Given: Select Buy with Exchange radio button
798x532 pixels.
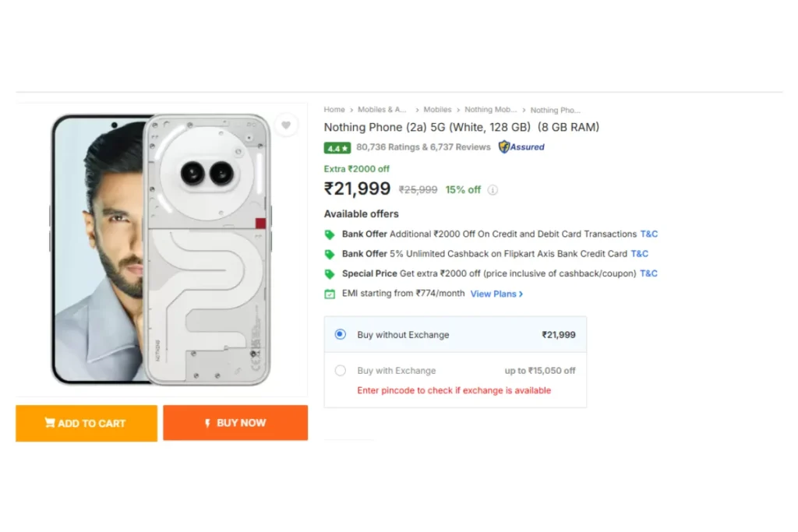Looking at the screenshot, I should [x=341, y=370].
